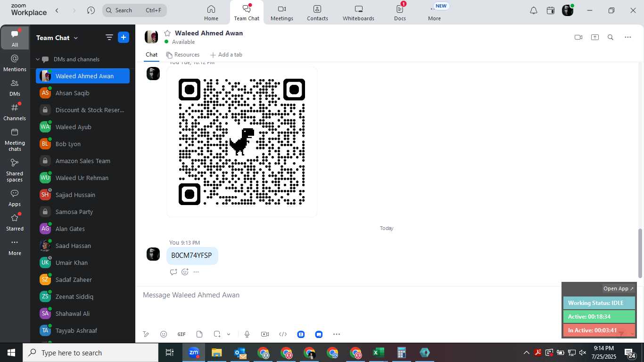
Task: Open the Samosa Party channel
Action: pyautogui.click(x=83, y=212)
